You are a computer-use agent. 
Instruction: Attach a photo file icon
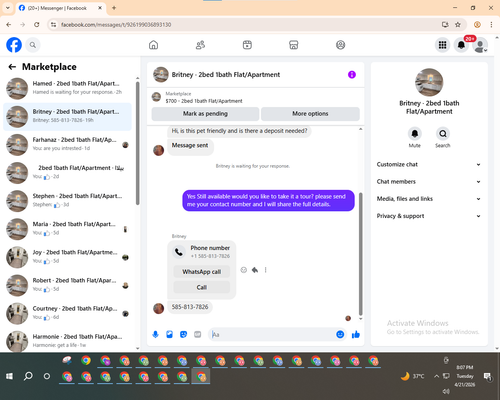169,334
